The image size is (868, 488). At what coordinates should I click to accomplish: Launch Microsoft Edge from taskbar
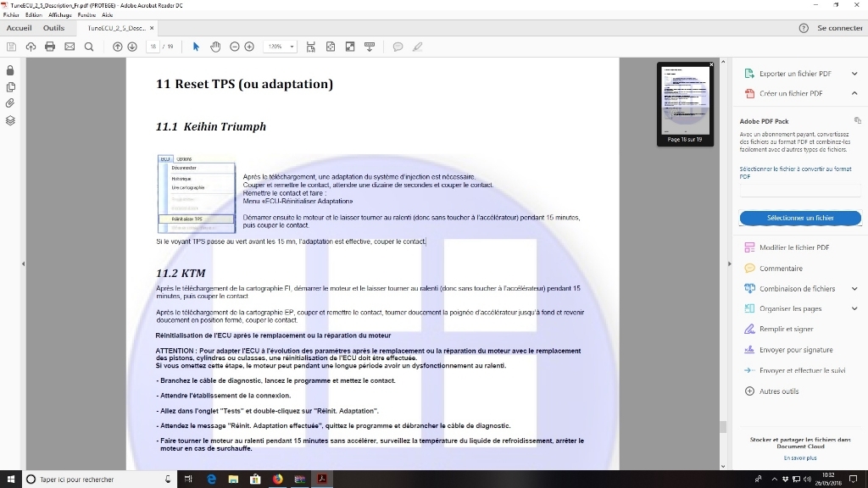pyautogui.click(x=211, y=480)
